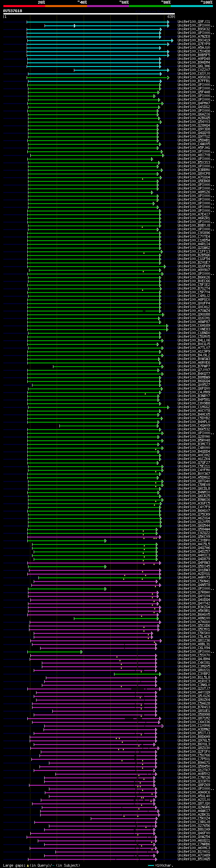Click the alignment bar for UniRef100_C0Z207
Viewport: 216px width, 868px height.
122,70
